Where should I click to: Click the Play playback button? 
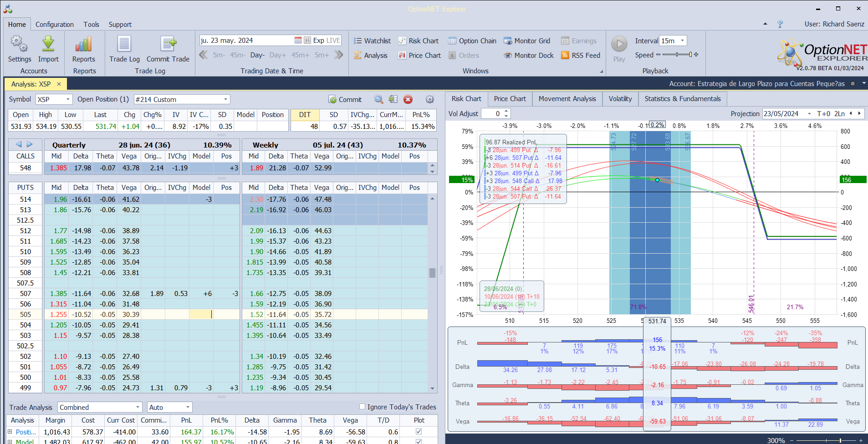tap(619, 44)
